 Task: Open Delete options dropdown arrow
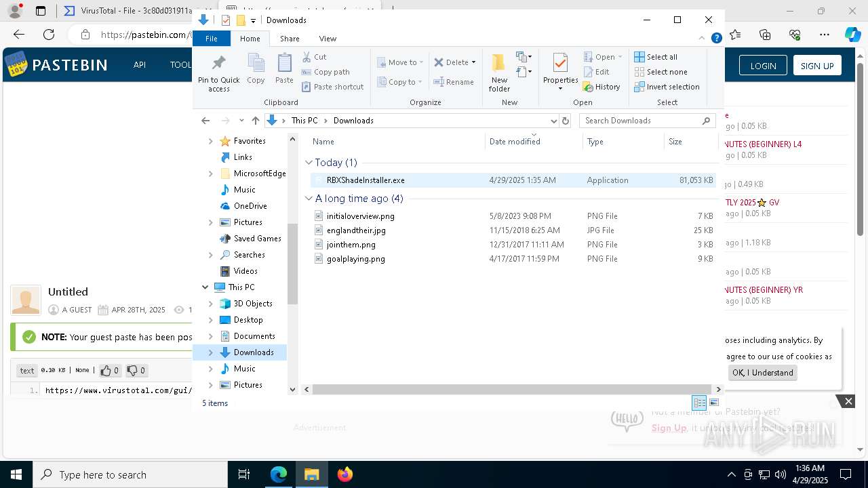point(473,62)
